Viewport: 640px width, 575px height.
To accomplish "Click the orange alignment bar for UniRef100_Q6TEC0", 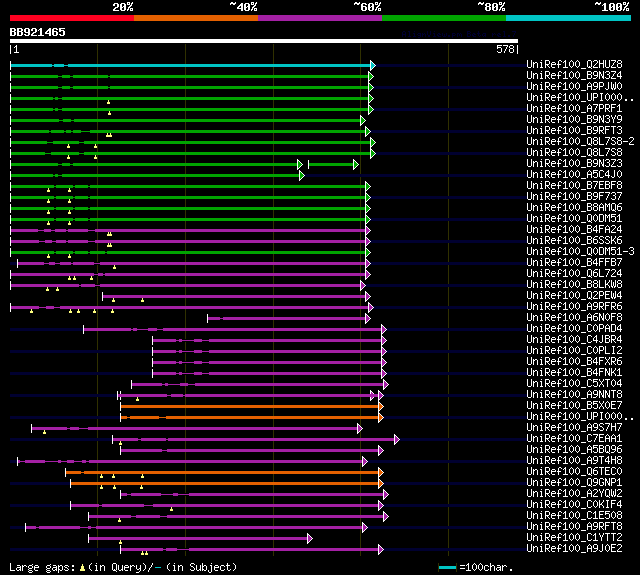I will (222, 473).
